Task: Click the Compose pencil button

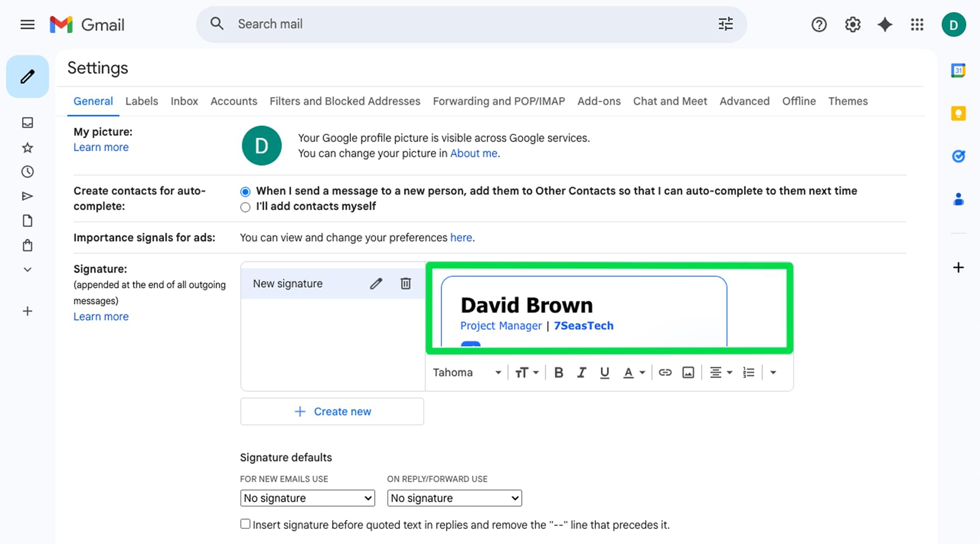Action: click(27, 77)
